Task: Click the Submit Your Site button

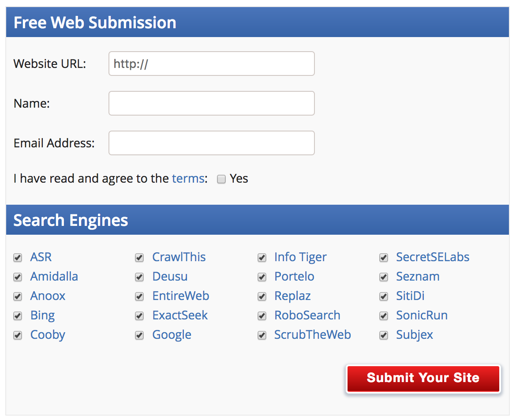Action: tap(423, 378)
